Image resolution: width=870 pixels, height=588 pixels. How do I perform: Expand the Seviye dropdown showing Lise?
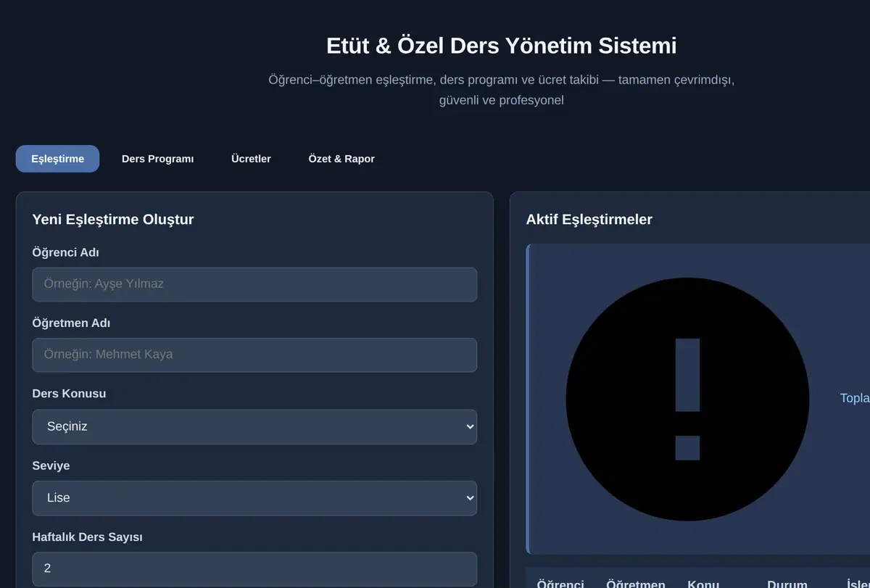point(254,498)
